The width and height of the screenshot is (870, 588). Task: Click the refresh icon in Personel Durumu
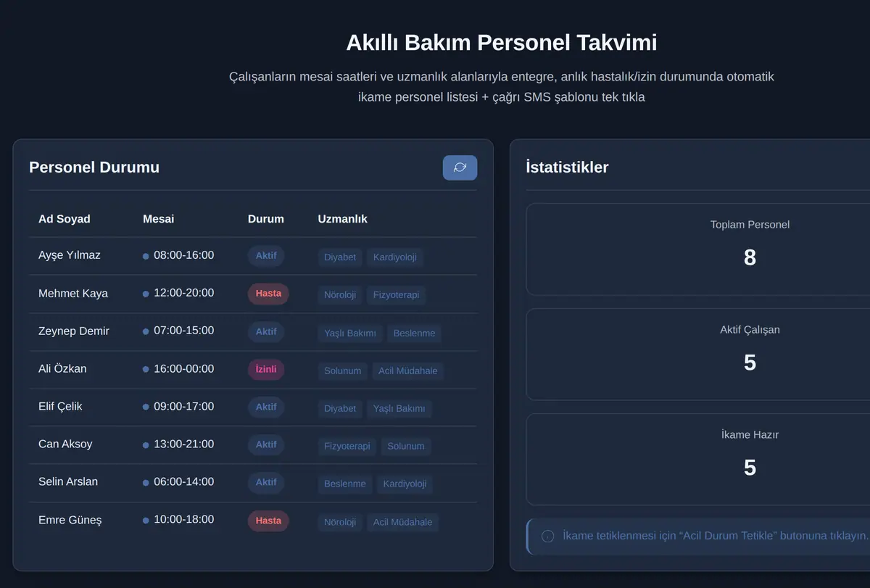(x=460, y=167)
